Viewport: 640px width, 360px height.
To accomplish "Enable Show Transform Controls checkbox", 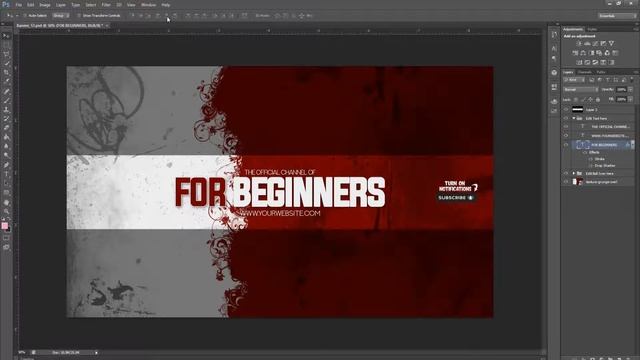I will pyautogui.click(x=79, y=16).
